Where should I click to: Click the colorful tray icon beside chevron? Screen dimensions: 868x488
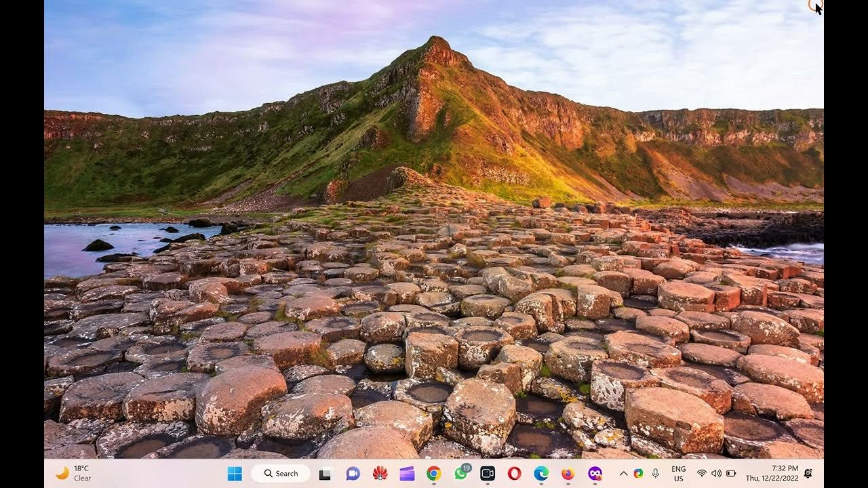(x=638, y=474)
